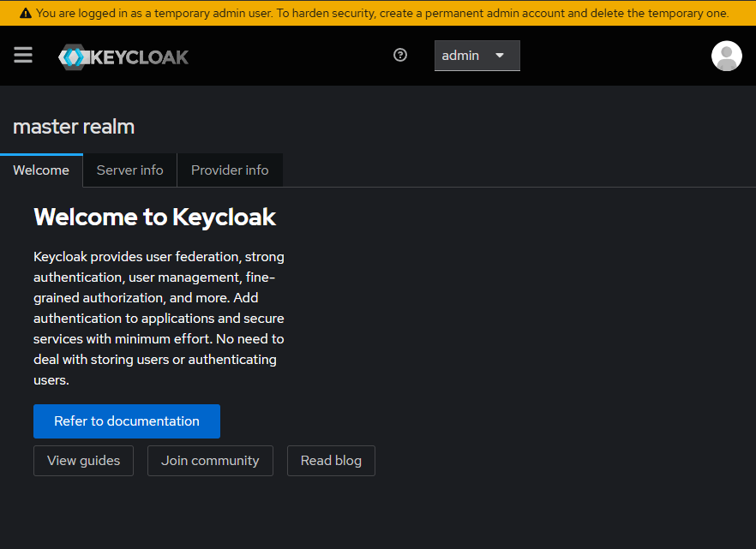756x549 pixels.
Task: Switch to the Welcome tab
Action: point(41,170)
